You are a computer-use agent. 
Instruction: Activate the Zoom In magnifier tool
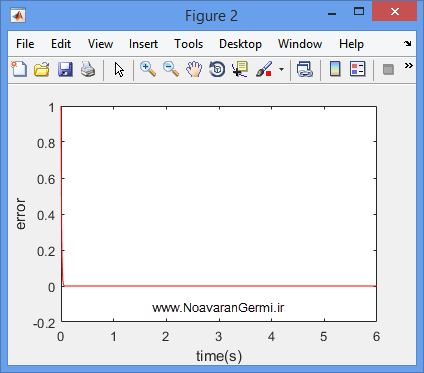pos(148,69)
